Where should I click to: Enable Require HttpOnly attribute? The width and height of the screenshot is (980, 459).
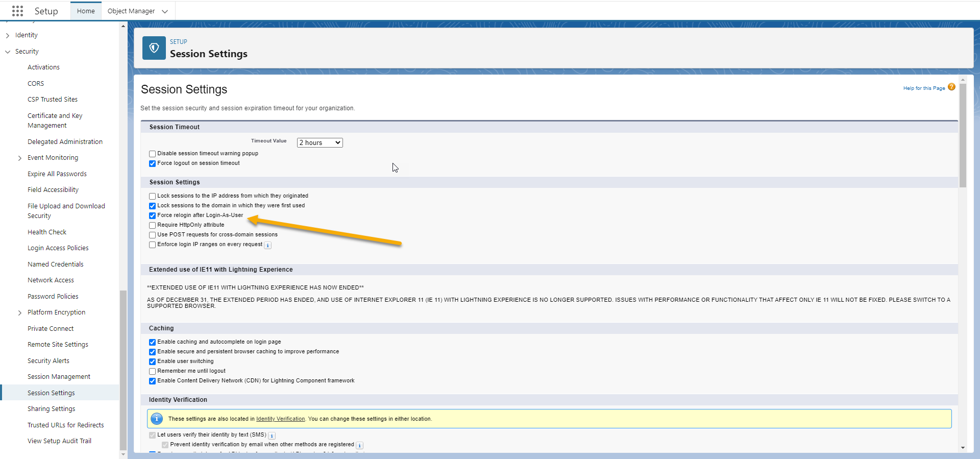pyautogui.click(x=152, y=225)
